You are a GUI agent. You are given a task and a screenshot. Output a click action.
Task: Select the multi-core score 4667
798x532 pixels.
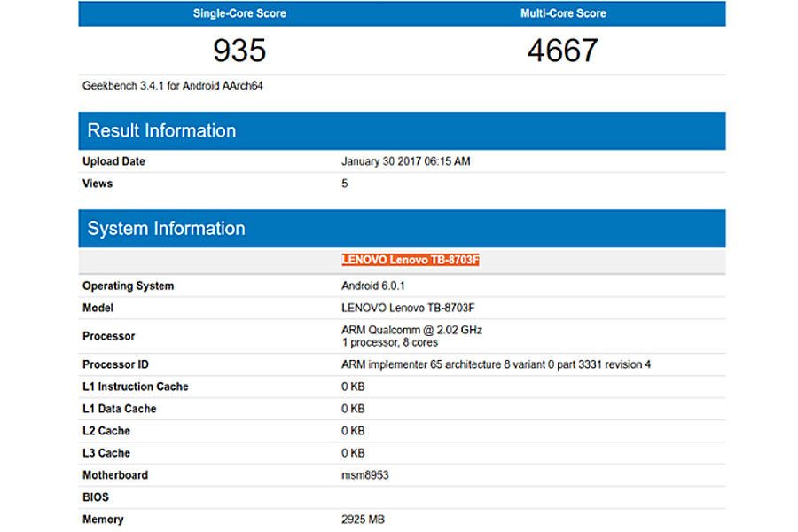(563, 51)
